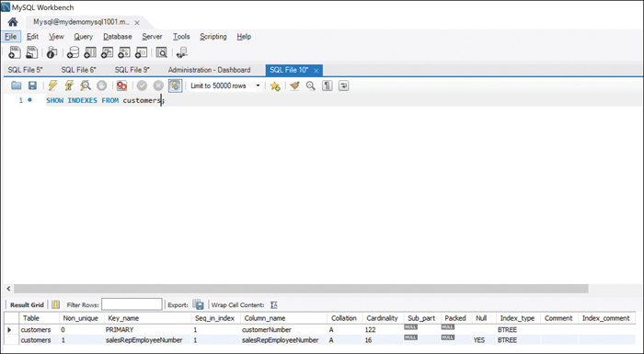This screenshot has width=644, height=354.
Task: Toggle continue-on-error red circles button
Action: pos(122,86)
